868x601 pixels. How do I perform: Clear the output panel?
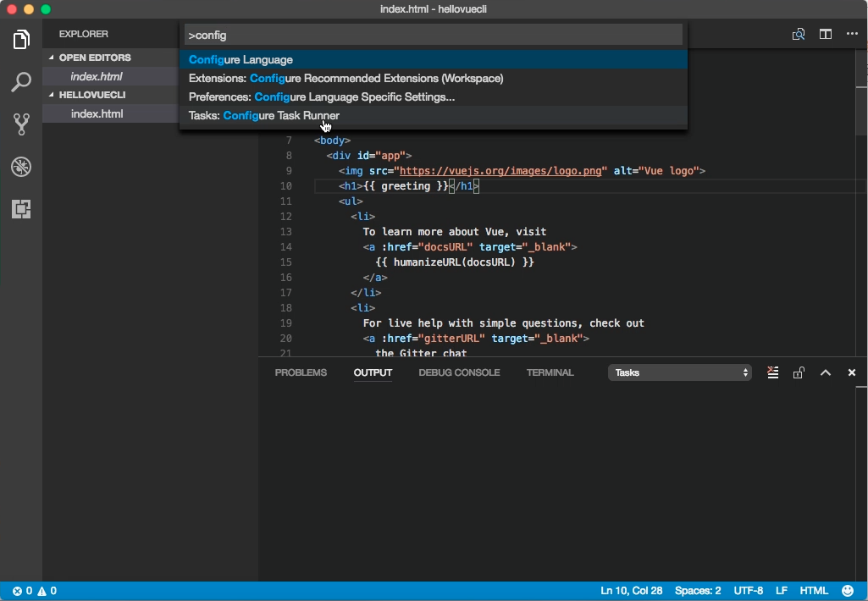click(773, 372)
